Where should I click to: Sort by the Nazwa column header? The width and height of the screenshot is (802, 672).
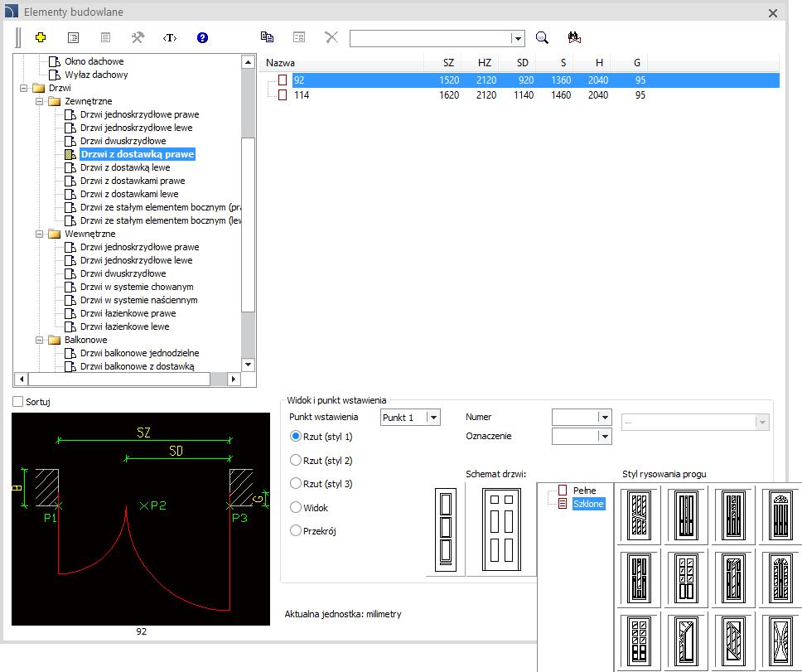341,62
